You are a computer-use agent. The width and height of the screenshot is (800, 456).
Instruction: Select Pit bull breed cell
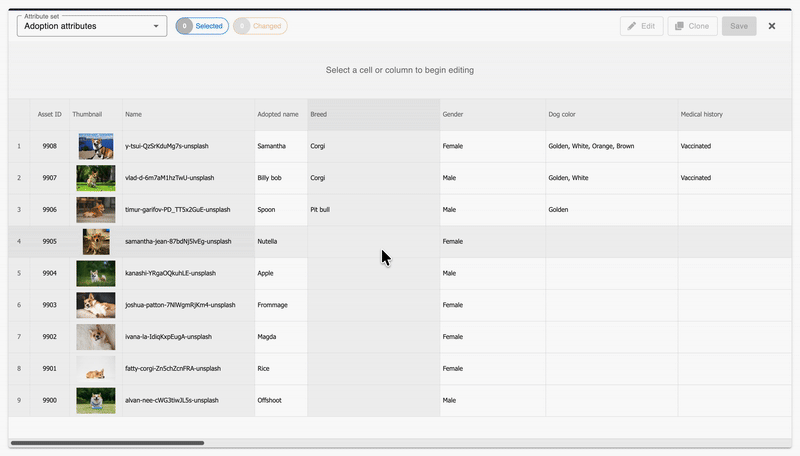click(x=373, y=210)
